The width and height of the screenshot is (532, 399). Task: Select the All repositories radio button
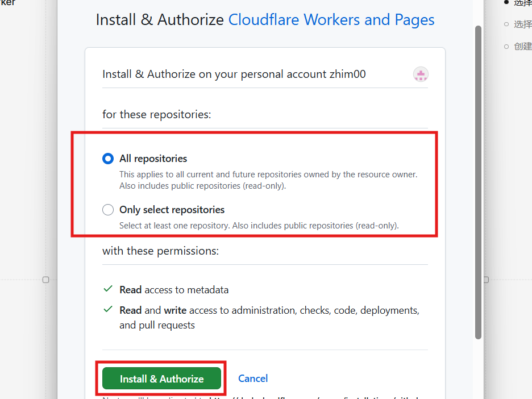coord(108,159)
